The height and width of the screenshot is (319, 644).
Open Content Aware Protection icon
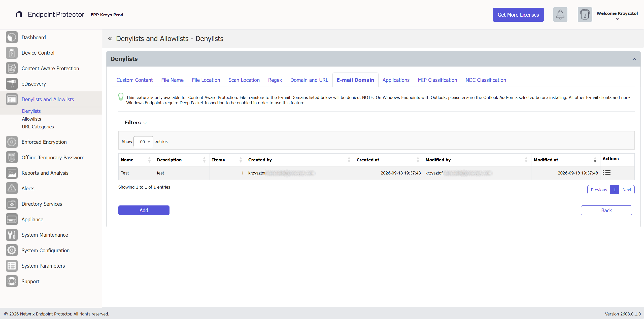[x=12, y=68]
